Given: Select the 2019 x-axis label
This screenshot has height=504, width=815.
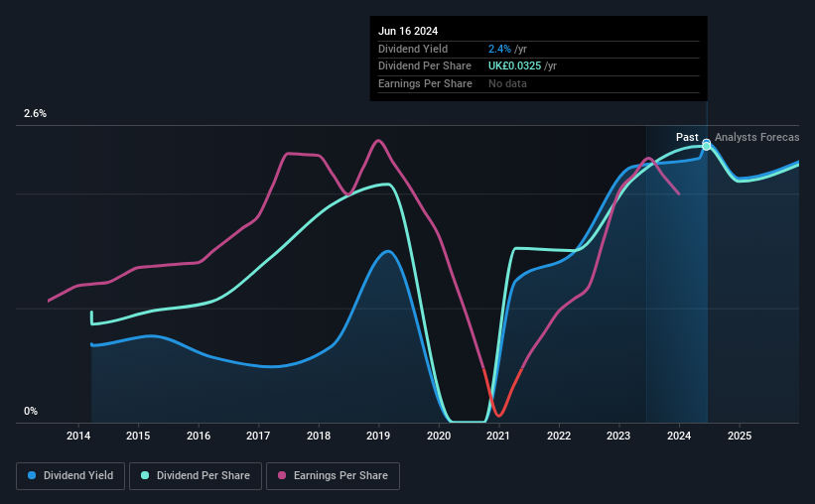Looking at the screenshot, I should (x=378, y=436).
